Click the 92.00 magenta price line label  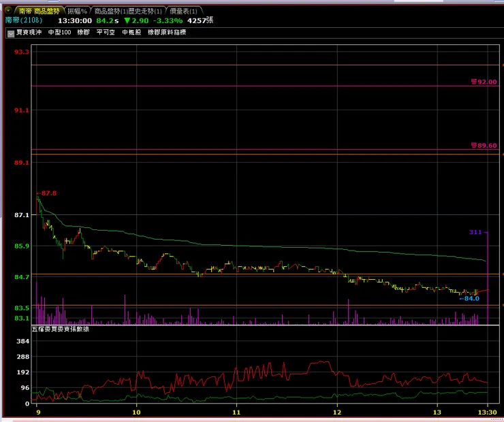click(x=484, y=82)
